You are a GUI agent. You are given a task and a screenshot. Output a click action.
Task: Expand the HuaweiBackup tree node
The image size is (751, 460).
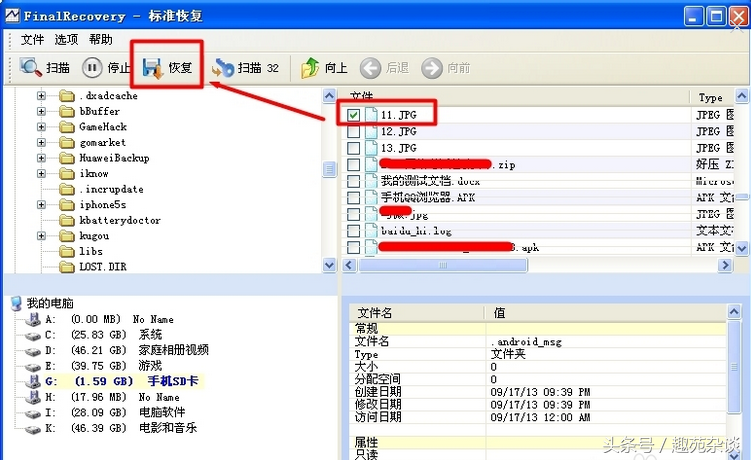click(x=41, y=158)
